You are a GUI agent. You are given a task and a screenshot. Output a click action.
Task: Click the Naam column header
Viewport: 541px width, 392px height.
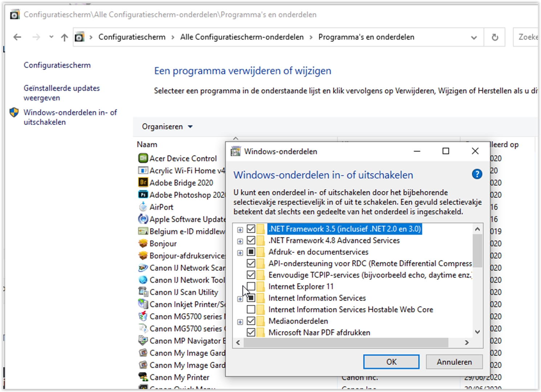(x=147, y=144)
